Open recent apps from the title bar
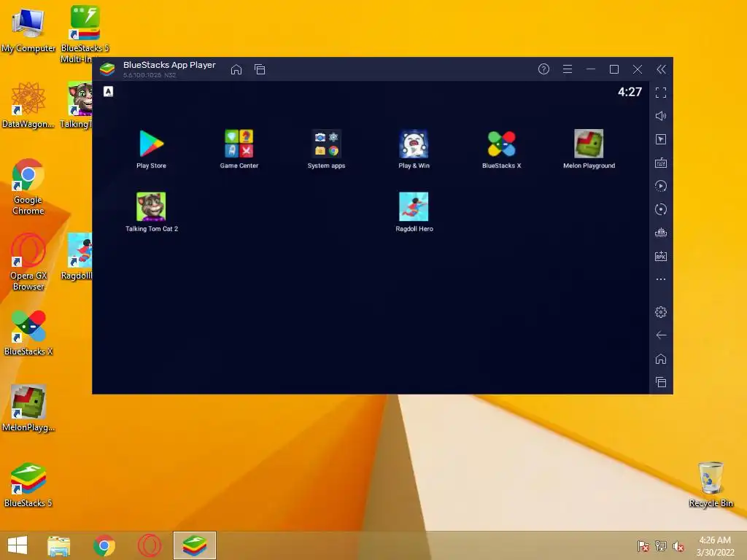This screenshot has width=747, height=560. 260,69
